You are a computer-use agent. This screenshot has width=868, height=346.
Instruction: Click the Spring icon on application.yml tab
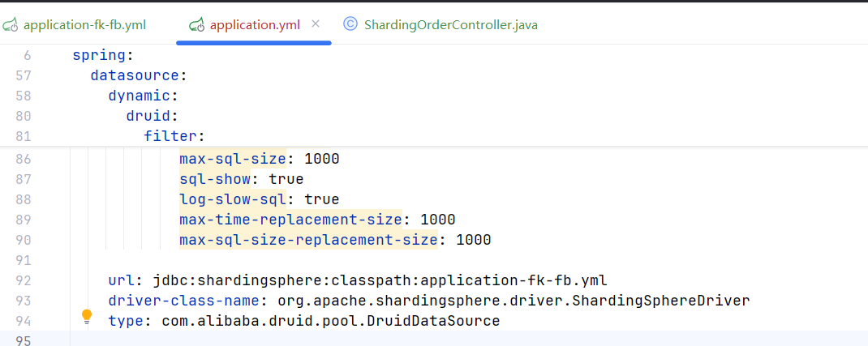[x=197, y=25]
